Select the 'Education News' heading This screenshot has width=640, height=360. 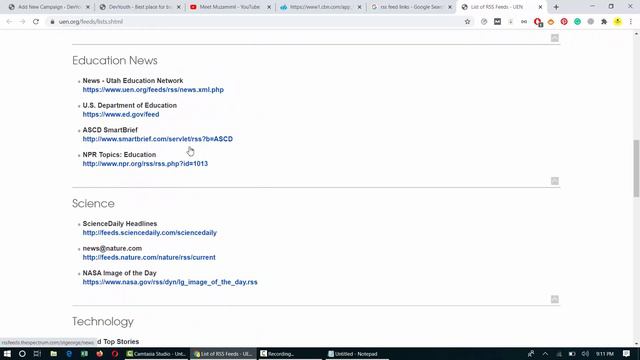pos(115,60)
